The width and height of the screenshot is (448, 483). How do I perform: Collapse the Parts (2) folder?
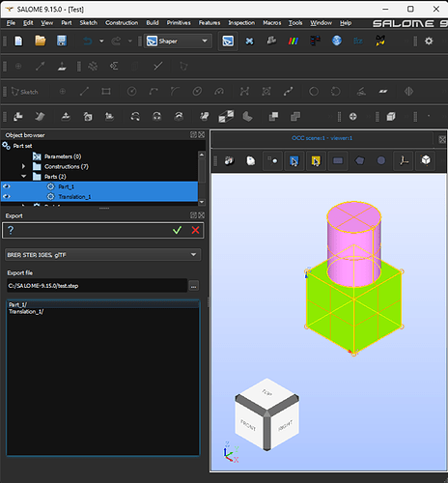click(23, 177)
